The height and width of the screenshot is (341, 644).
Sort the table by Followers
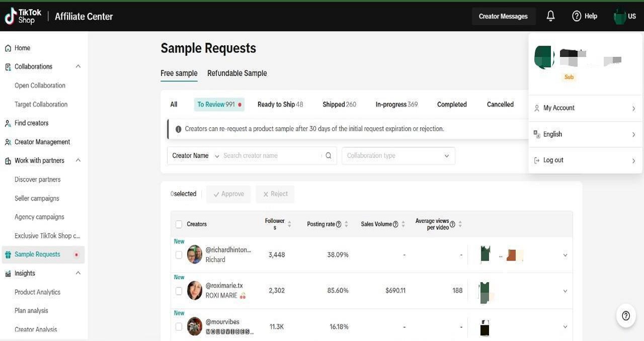pos(289,224)
